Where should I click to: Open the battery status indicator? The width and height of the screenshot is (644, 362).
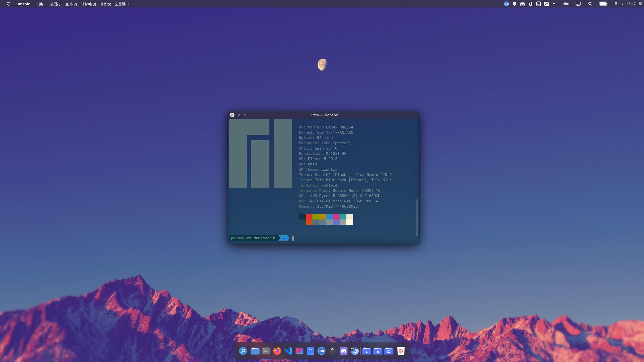603,4
